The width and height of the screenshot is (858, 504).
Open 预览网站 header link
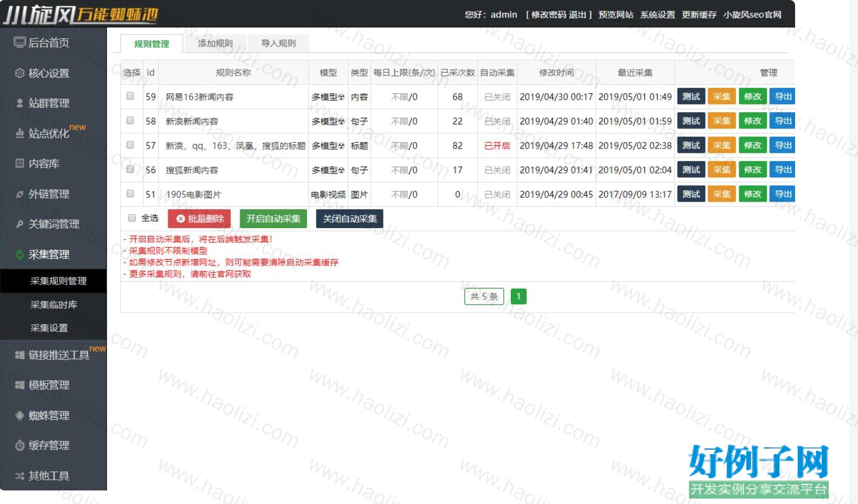(616, 15)
